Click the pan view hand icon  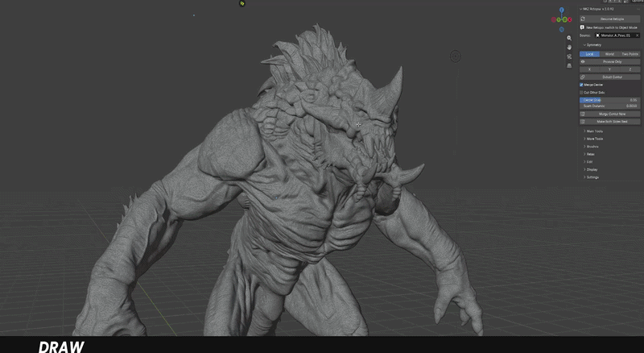click(x=569, y=48)
